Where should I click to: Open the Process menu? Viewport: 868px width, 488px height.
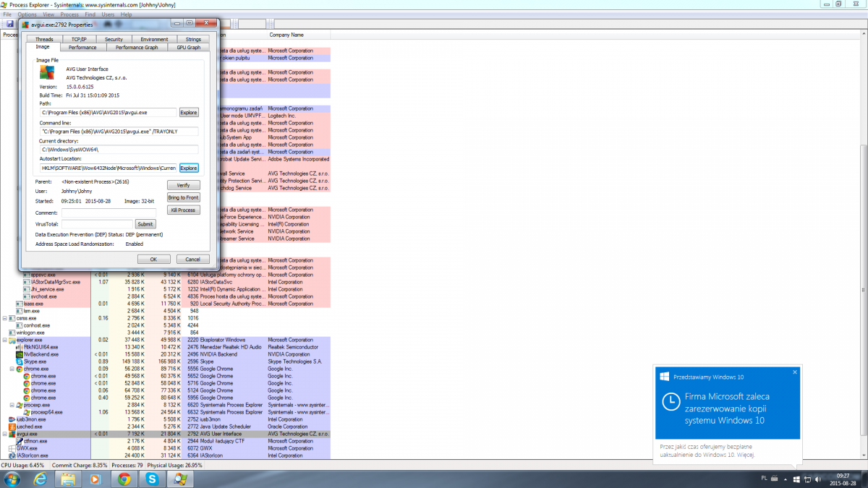coord(69,14)
